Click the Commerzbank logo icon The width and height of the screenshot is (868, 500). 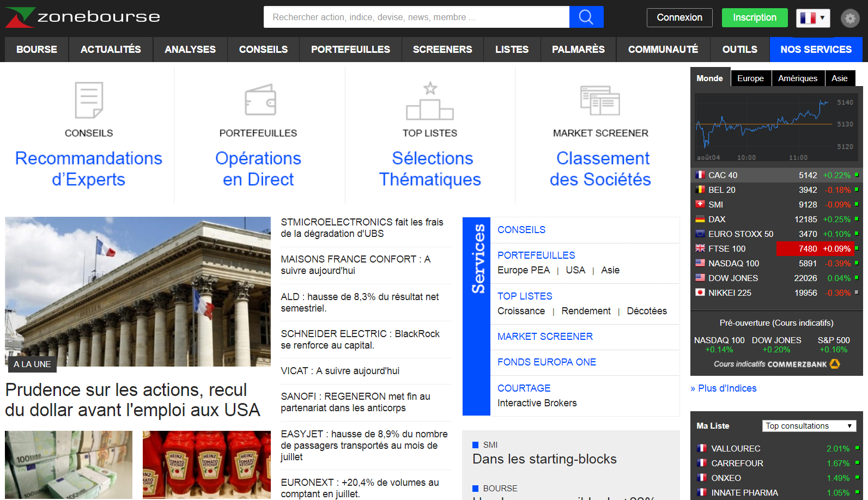pos(835,364)
